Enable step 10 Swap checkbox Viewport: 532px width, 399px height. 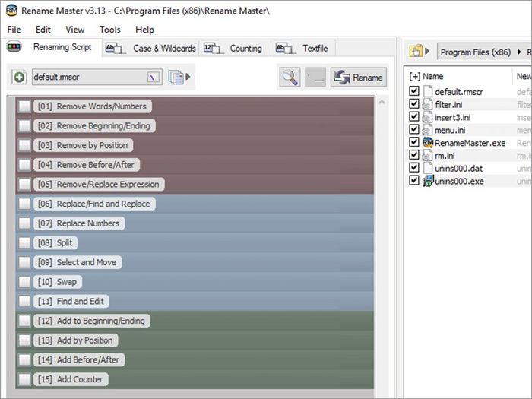(x=24, y=282)
